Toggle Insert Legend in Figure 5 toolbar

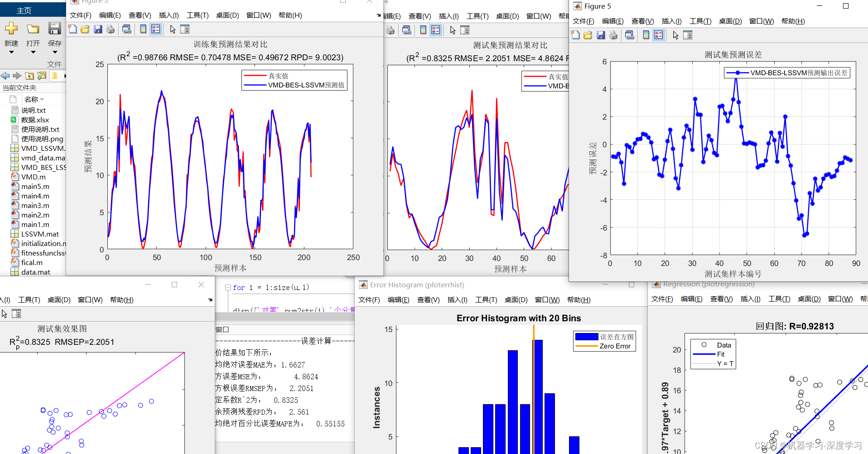(659, 35)
